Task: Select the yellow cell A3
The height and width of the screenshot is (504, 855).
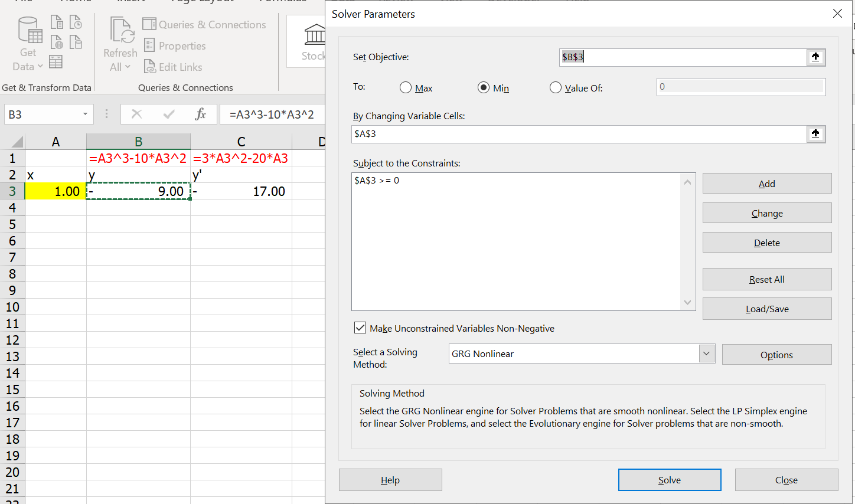Action: click(x=56, y=191)
